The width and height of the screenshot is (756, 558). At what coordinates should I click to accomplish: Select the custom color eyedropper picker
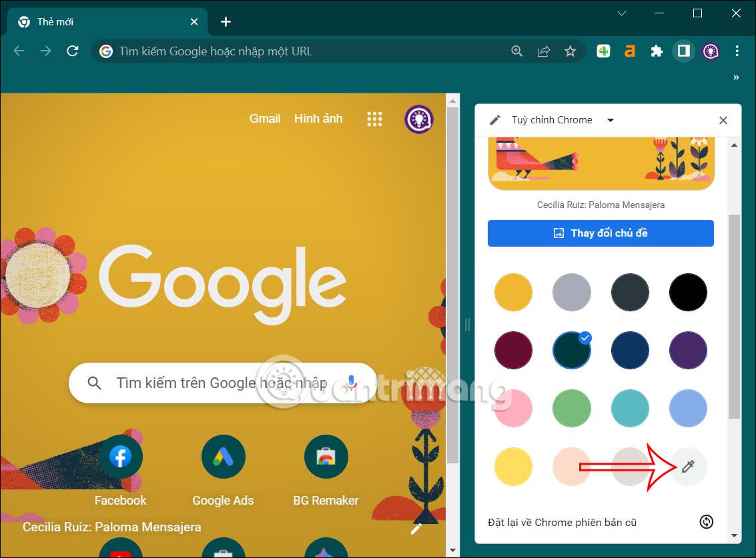(x=688, y=467)
